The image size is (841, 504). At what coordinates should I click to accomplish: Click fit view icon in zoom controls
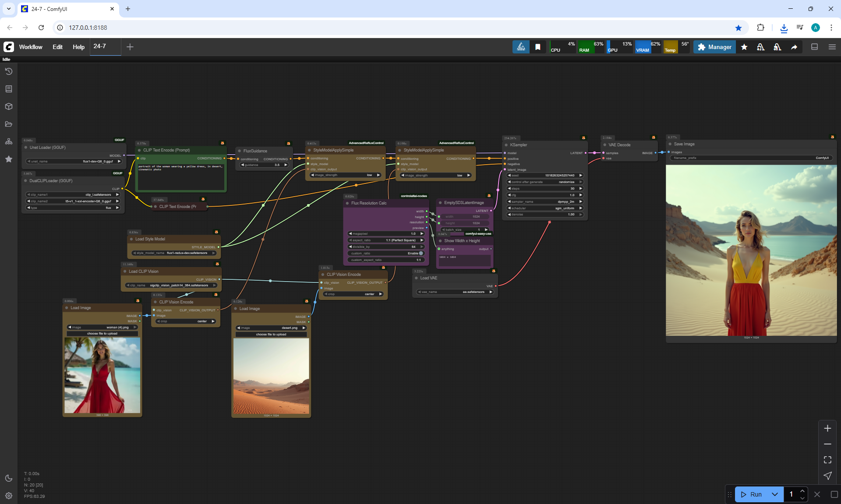coord(827,460)
